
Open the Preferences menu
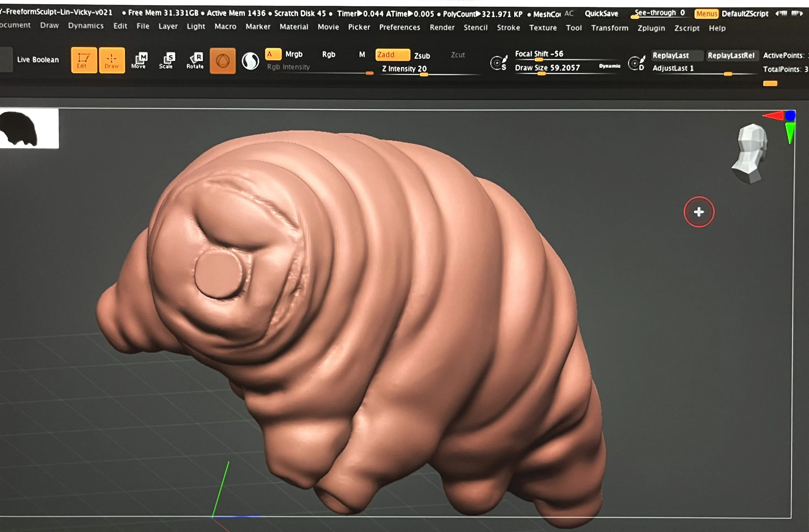click(399, 27)
